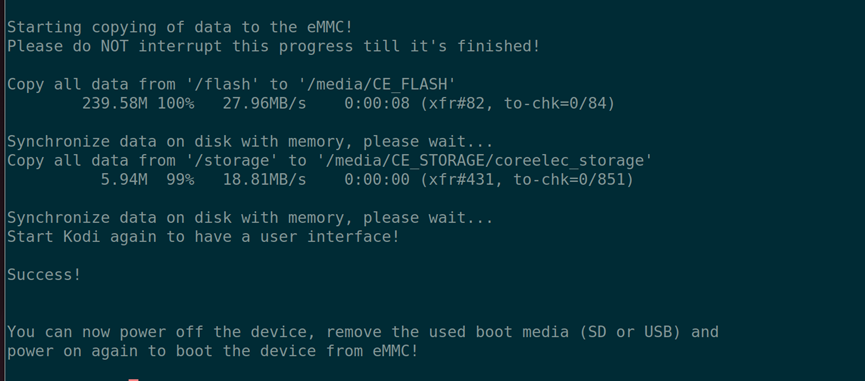Click the second 'Synchronize data on disk' line
Screen dimensions: 865x381
[x=250, y=218]
